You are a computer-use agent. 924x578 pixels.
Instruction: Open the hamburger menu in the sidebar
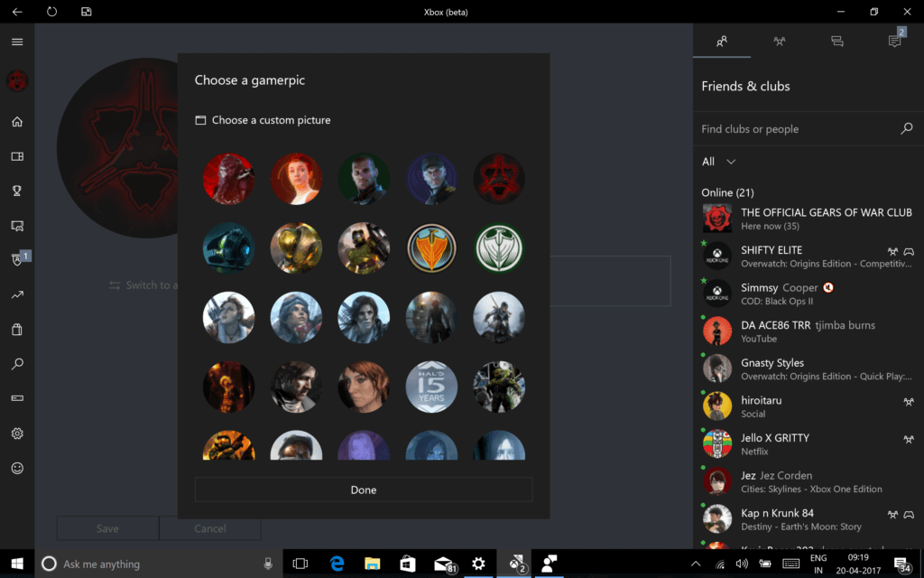coord(17,42)
